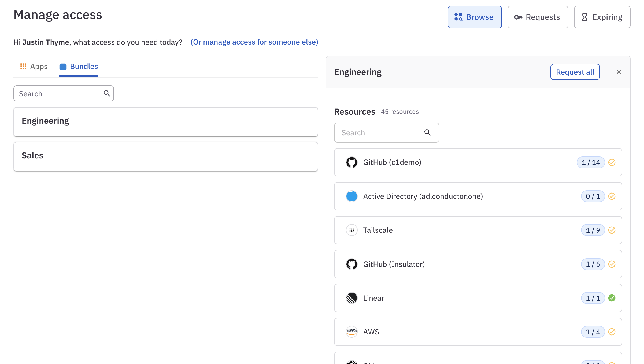Click the Resources search magnifier icon
This screenshot has width=644, height=364.
(427, 132)
